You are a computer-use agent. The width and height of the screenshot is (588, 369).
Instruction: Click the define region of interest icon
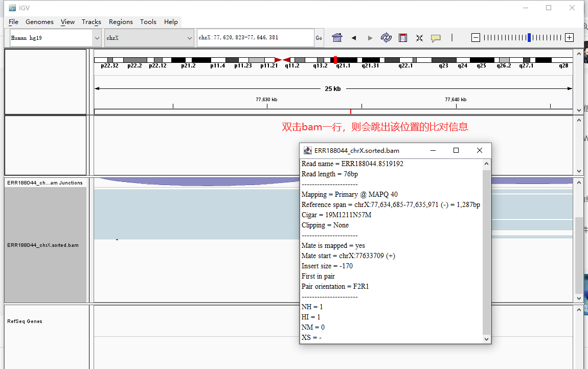(x=403, y=37)
